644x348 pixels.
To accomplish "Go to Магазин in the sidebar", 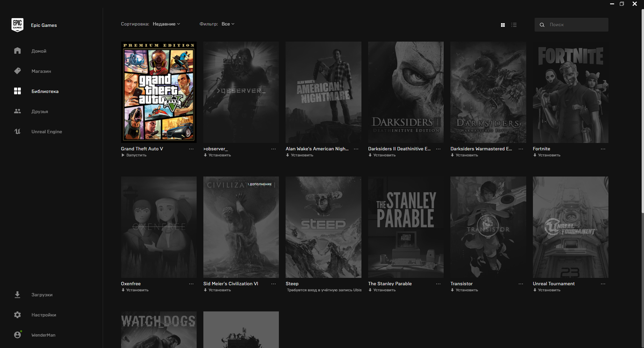I will click(x=41, y=71).
